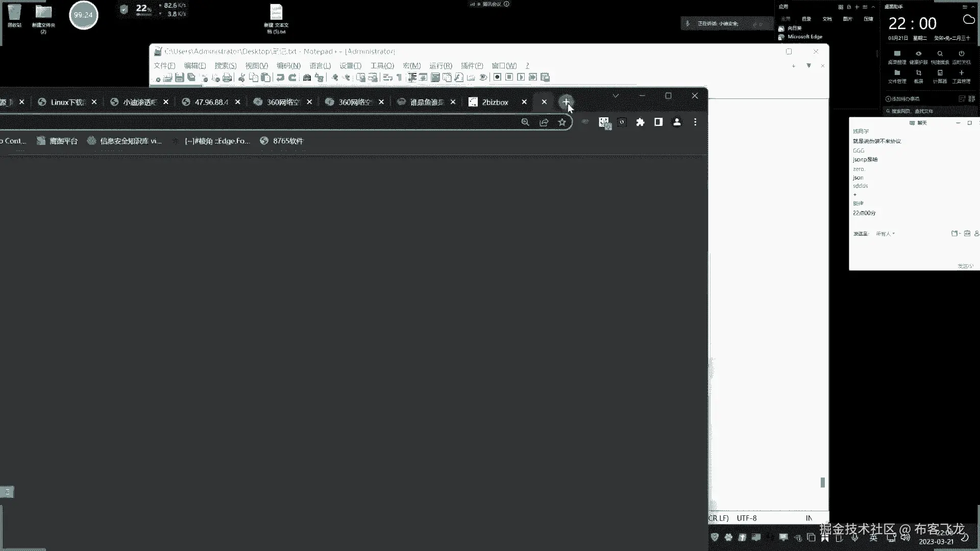Click the share page icon in address bar
Image resolution: width=980 pixels, height=551 pixels.
[x=544, y=122]
